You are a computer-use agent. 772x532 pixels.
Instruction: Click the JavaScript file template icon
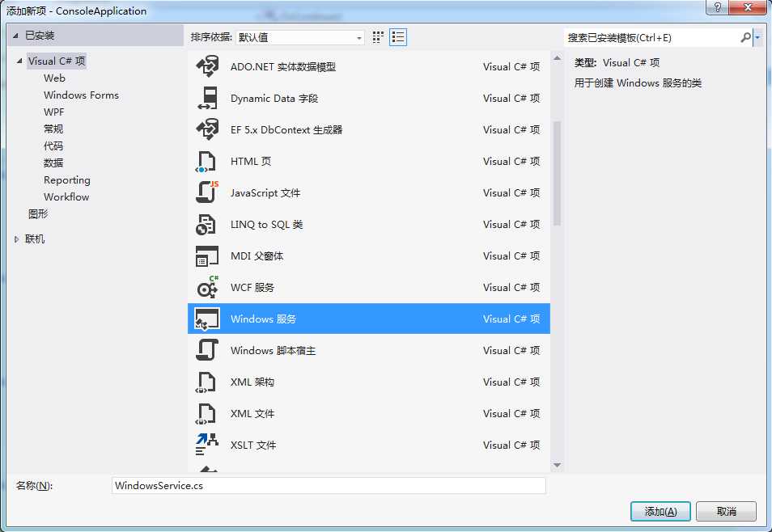coord(207,192)
